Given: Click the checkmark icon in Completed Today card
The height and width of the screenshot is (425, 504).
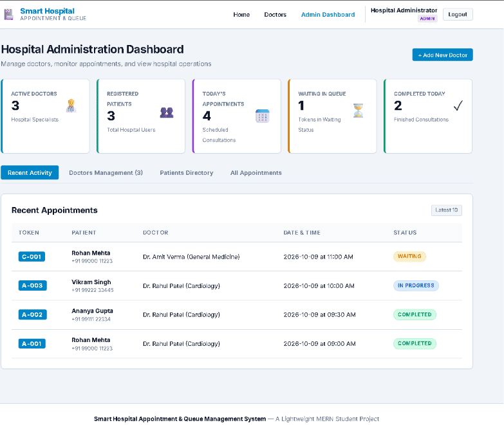Looking at the screenshot, I should (458, 105).
